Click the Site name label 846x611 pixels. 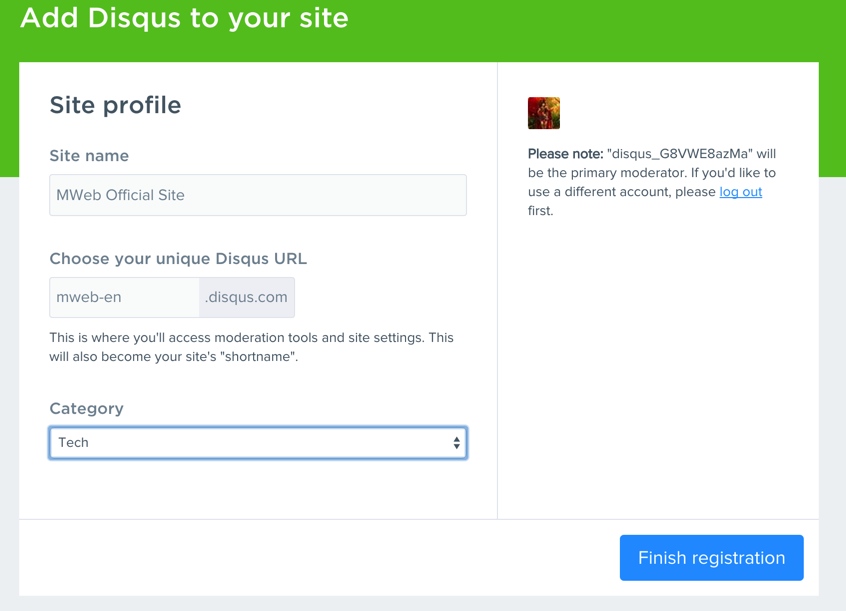click(x=89, y=156)
